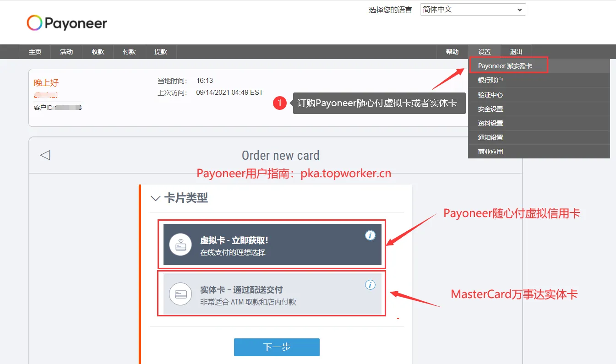The height and width of the screenshot is (364, 616).
Task: Open the 设置 menu
Action: pyautogui.click(x=484, y=52)
